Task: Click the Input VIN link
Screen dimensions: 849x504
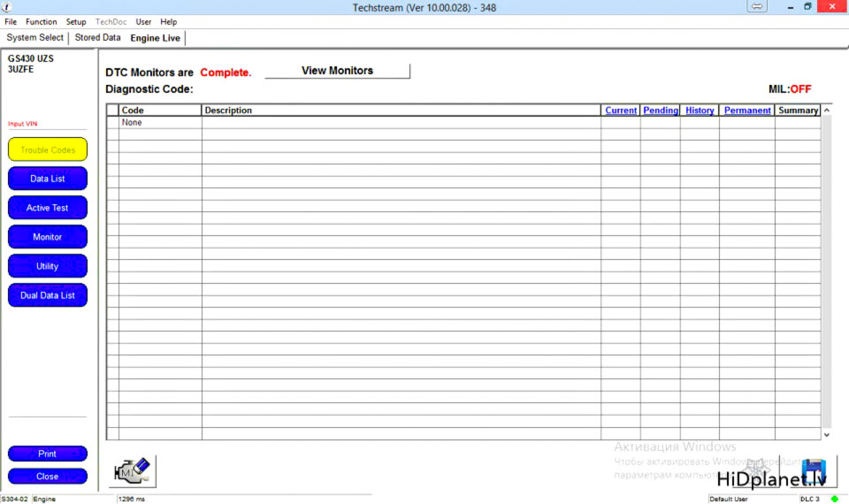Action: click(23, 124)
